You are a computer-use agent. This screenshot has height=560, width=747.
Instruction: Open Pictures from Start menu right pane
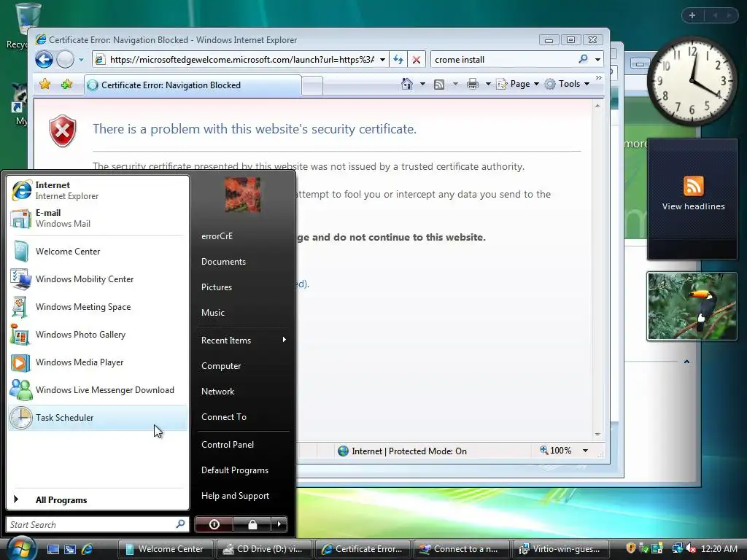tap(243, 287)
